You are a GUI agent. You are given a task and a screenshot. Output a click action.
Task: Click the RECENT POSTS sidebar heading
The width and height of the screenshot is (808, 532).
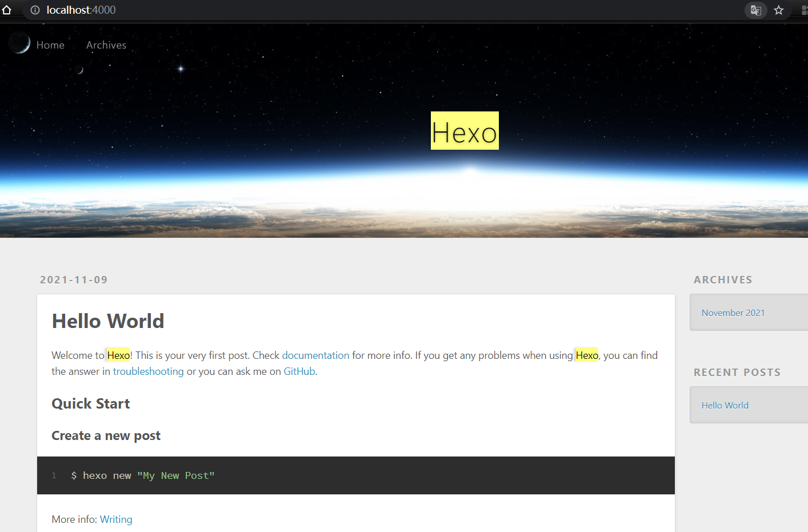tap(737, 372)
